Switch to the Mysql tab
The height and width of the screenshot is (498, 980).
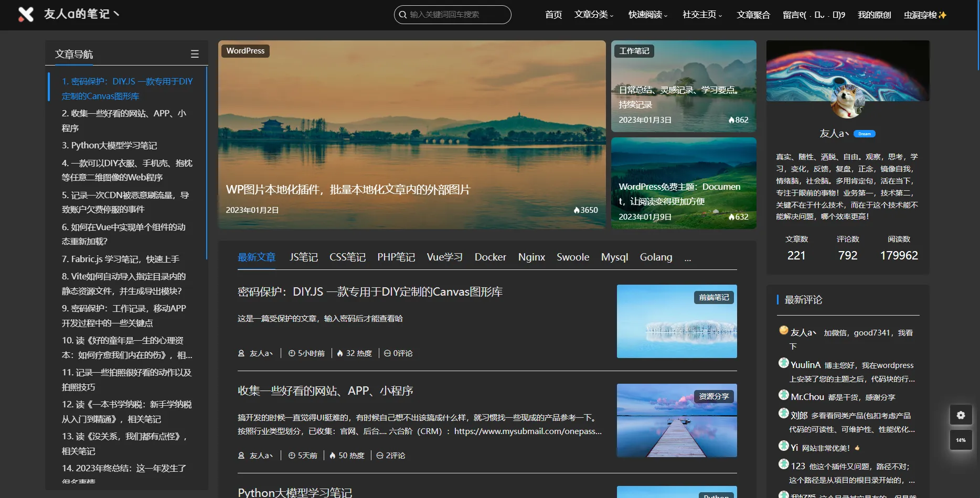click(614, 257)
